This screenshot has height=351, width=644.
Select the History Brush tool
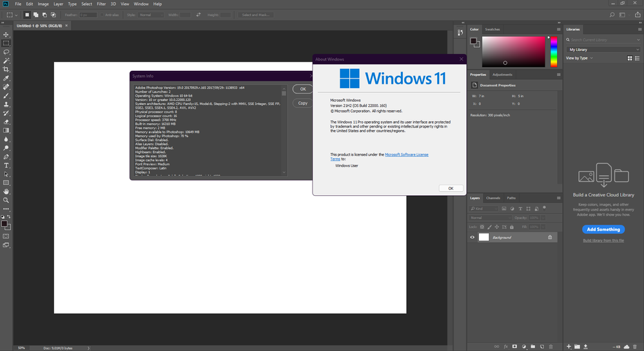point(6,113)
